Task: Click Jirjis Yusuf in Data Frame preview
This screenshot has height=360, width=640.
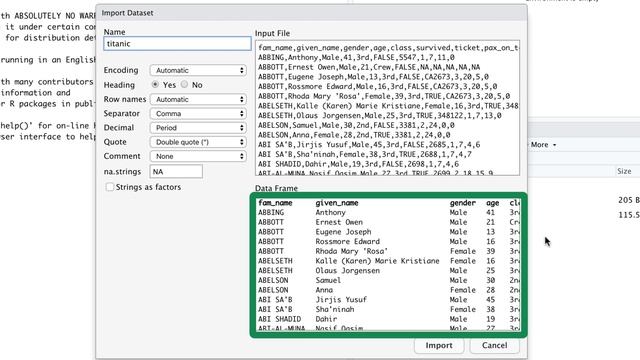Action: coord(341,300)
